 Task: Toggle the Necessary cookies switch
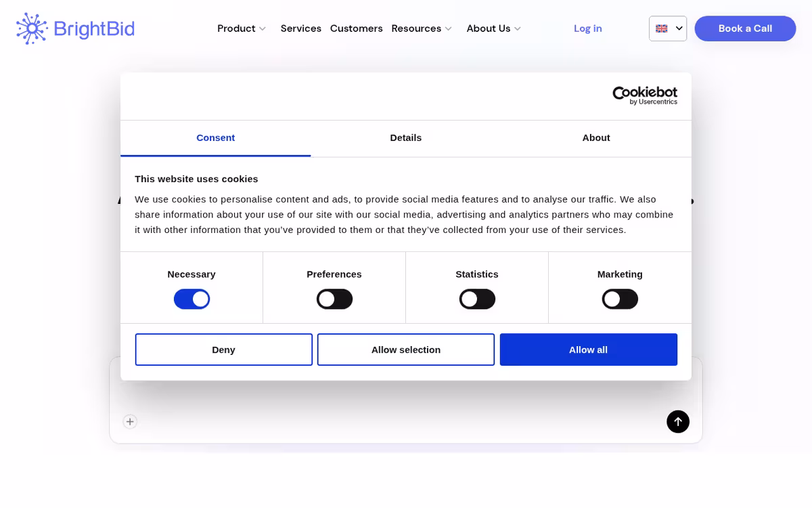(x=191, y=299)
